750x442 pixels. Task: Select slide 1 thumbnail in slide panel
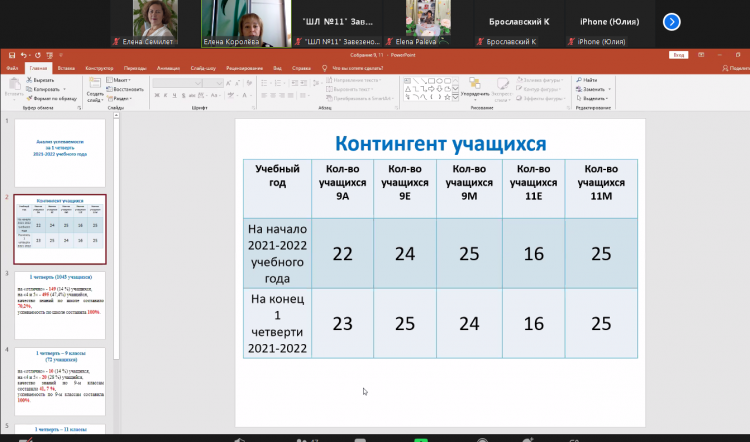pyautogui.click(x=60, y=153)
